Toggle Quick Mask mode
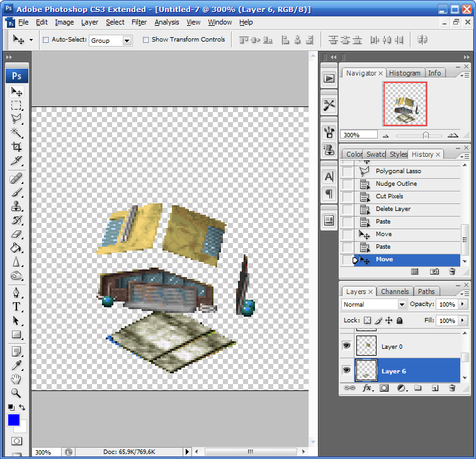The width and height of the screenshot is (476, 459). [x=17, y=441]
